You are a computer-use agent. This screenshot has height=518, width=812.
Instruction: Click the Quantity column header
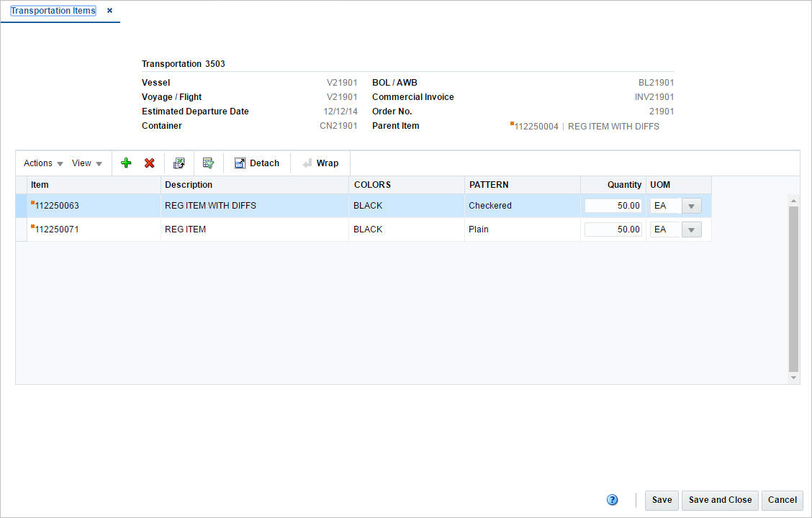pyautogui.click(x=613, y=185)
